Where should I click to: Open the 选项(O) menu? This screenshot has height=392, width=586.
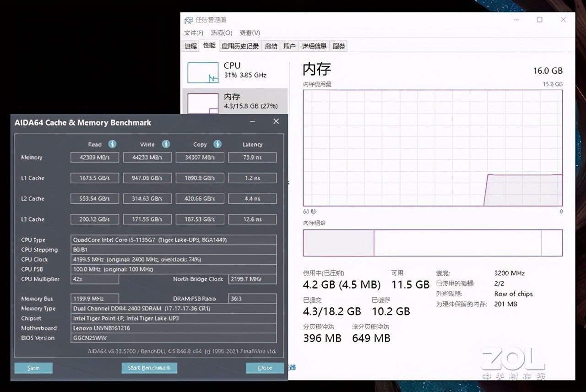222,33
